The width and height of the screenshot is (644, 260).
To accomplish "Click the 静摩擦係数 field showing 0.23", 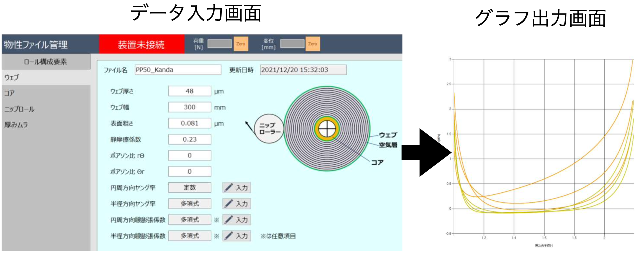I will [x=190, y=139].
